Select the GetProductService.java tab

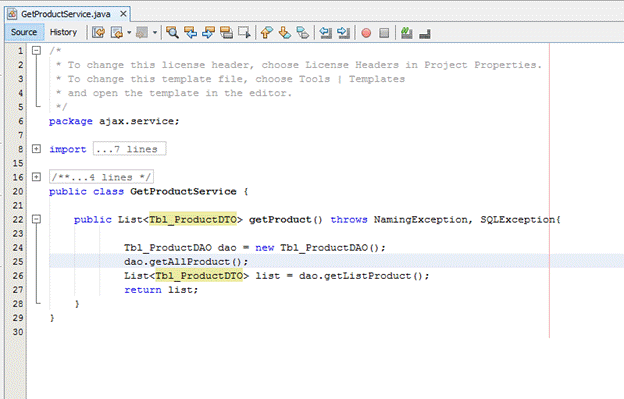click(x=66, y=14)
